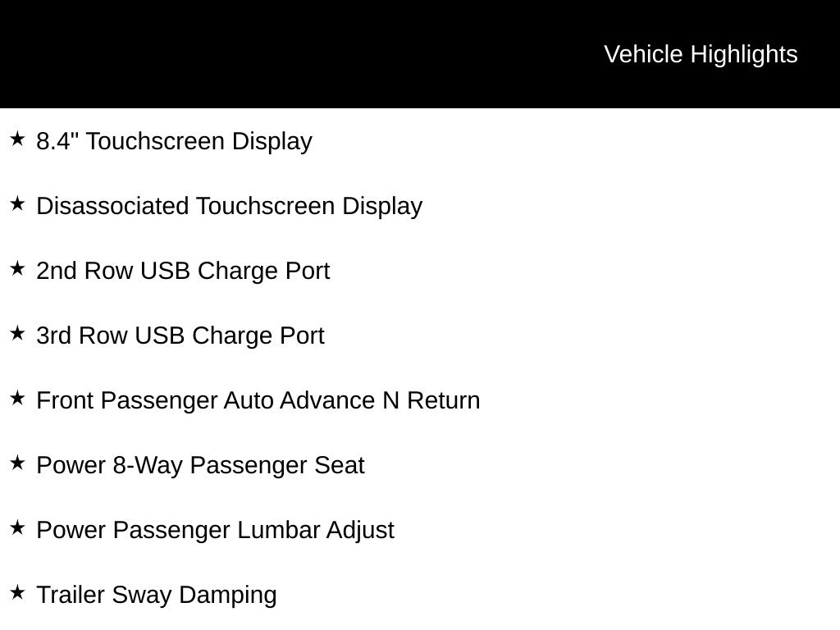
Task: Click the star beside 2nd Row USB Charge Port
Action: 17,268
